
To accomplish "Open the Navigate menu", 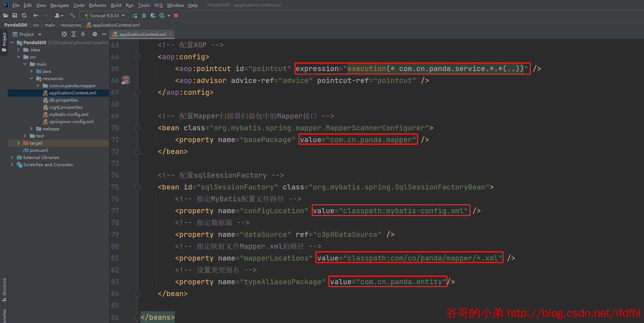I will [x=60, y=5].
